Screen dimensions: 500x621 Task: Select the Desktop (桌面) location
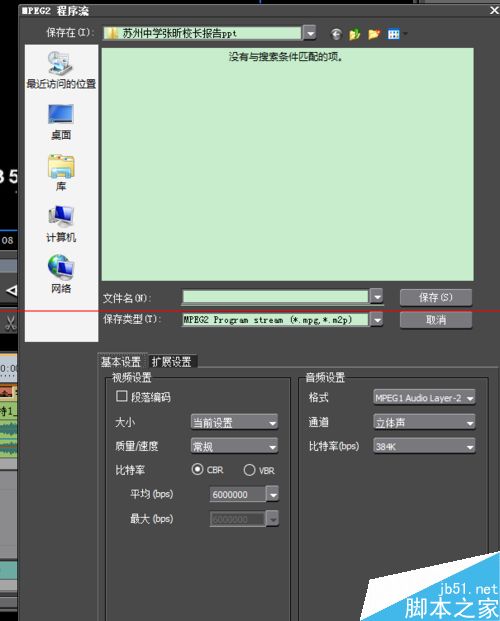[x=61, y=122]
